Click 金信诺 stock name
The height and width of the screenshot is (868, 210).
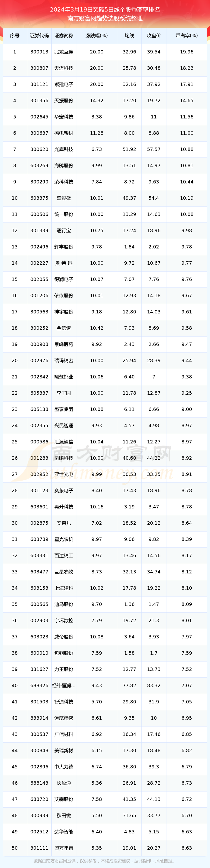tap(64, 328)
